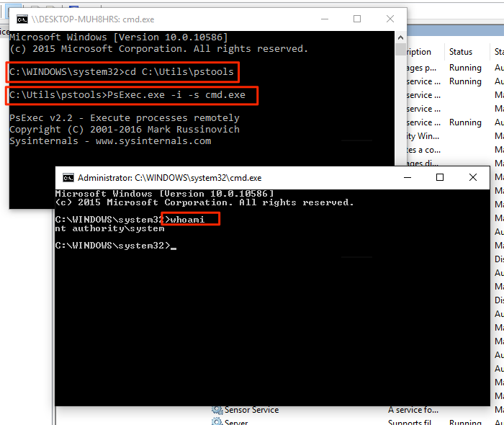Image resolution: width=504 pixels, height=425 pixels.
Task: Close the DESKTOP-MUH8HRS cmd.exe window
Action: (x=390, y=19)
